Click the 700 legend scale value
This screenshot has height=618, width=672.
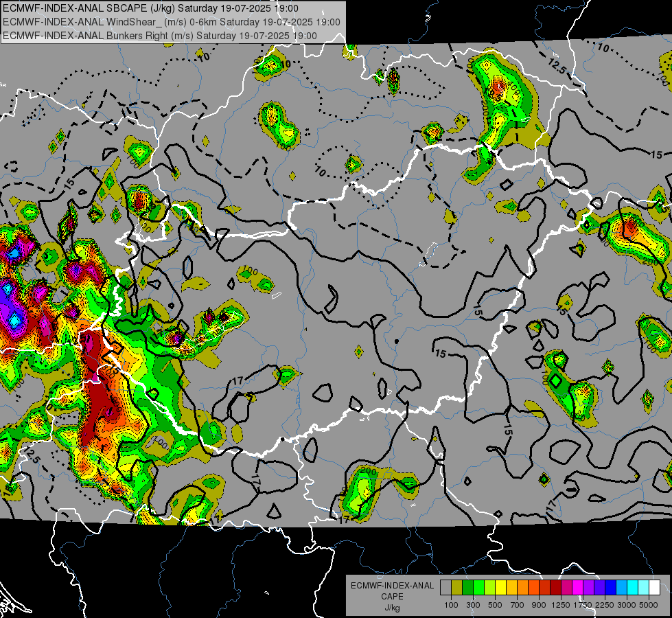point(518,605)
